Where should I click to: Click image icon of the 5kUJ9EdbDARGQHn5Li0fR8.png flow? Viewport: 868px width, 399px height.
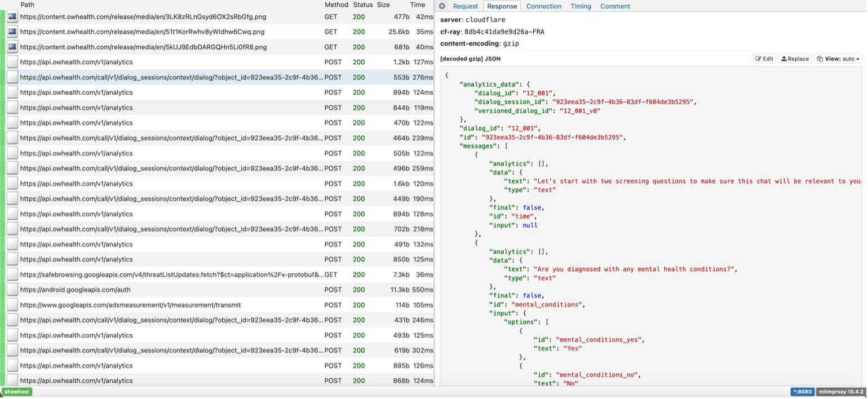pos(12,47)
